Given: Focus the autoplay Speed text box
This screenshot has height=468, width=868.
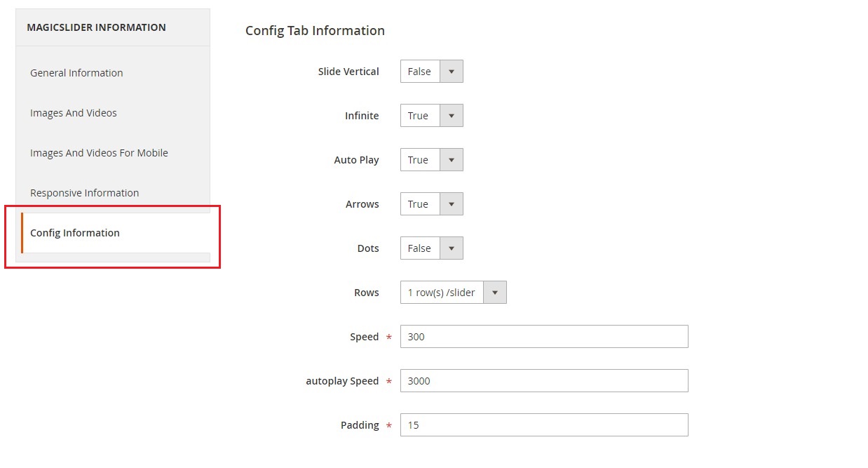Looking at the screenshot, I should pyautogui.click(x=543, y=381).
